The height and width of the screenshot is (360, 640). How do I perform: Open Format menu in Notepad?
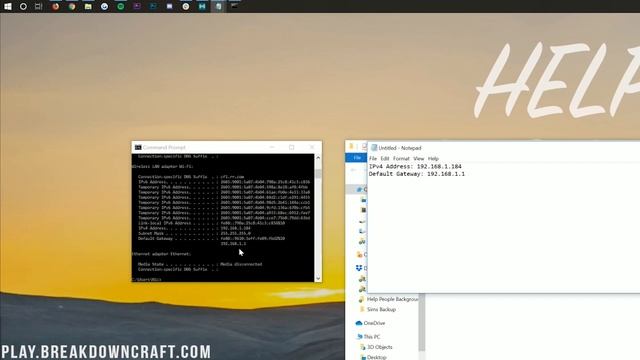tap(401, 158)
